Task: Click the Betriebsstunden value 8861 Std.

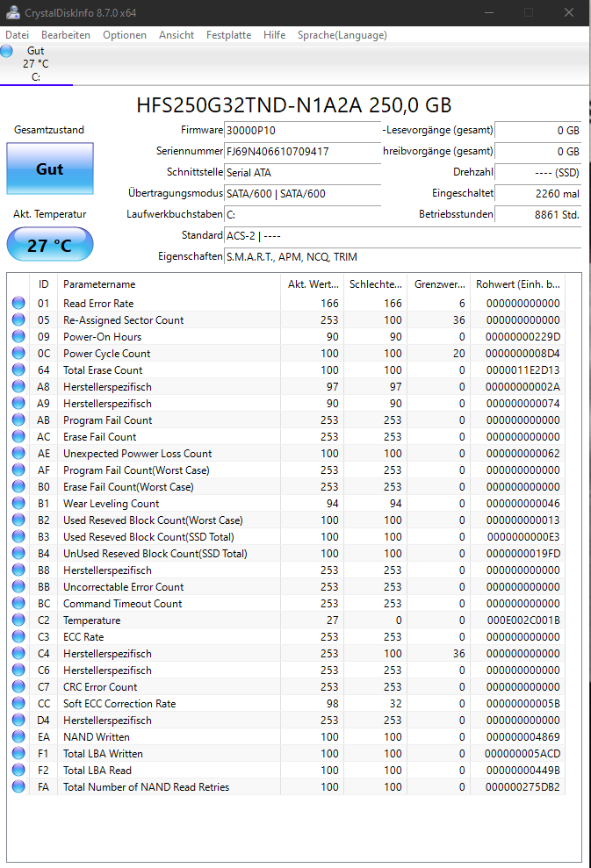Action: tap(537, 215)
